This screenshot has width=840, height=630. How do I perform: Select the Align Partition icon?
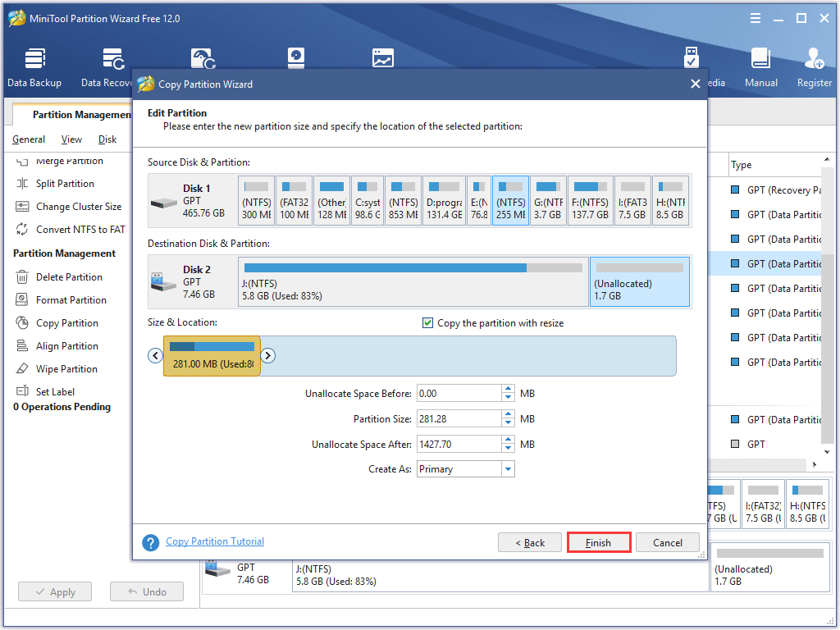pyautogui.click(x=66, y=345)
